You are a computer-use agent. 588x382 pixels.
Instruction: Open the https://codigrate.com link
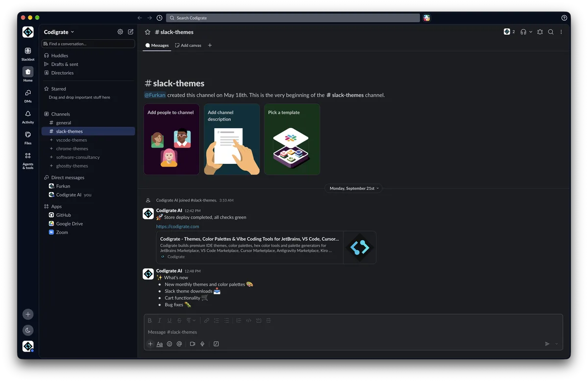pos(177,227)
